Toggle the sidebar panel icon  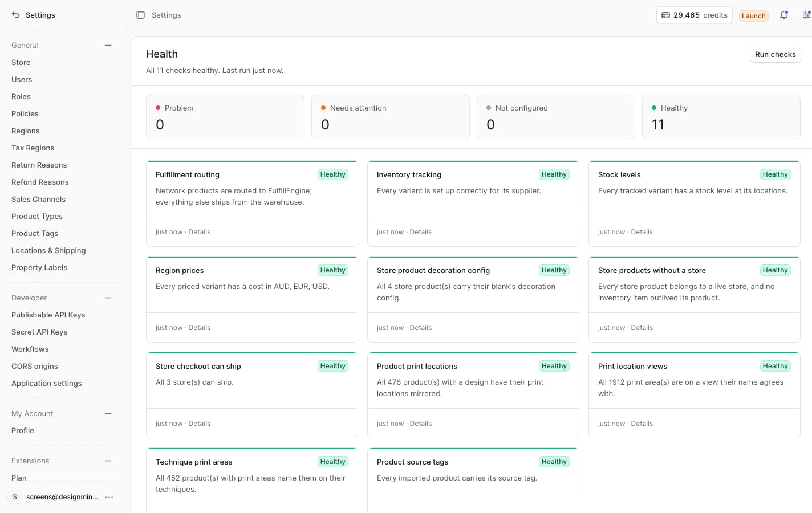pyautogui.click(x=140, y=15)
